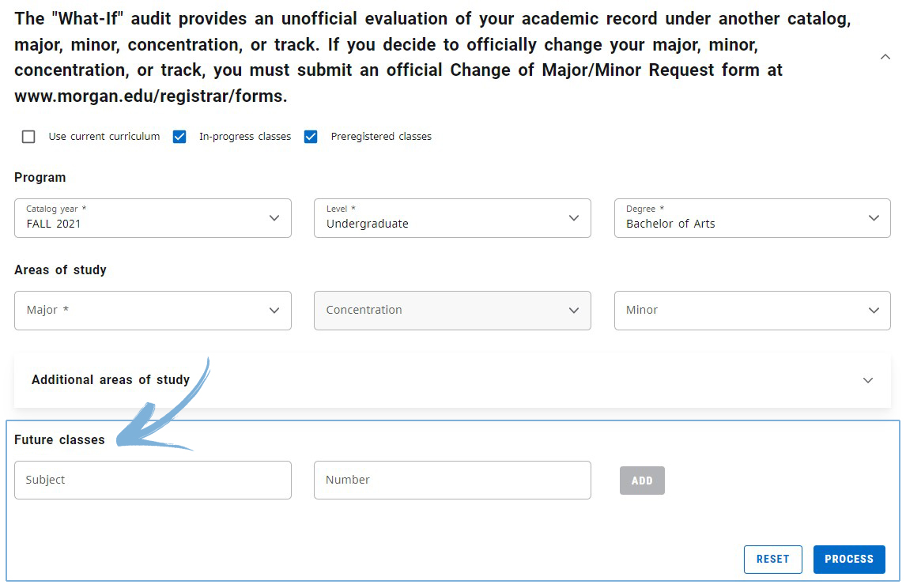Open the Major dropdown
The height and width of the screenshot is (588, 906).
coord(153,311)
